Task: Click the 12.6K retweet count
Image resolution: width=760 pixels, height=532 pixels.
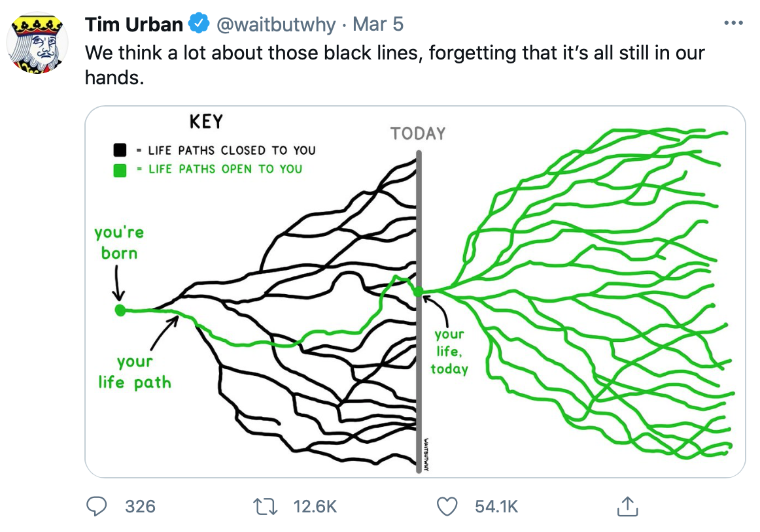Action: (x=315, y=507)
